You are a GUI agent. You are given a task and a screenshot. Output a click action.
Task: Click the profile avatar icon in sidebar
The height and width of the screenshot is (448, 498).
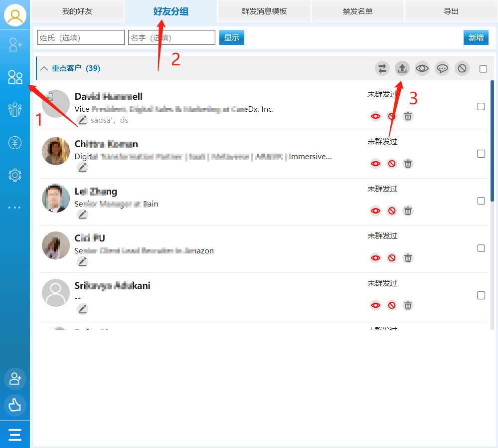pos(15,15)
